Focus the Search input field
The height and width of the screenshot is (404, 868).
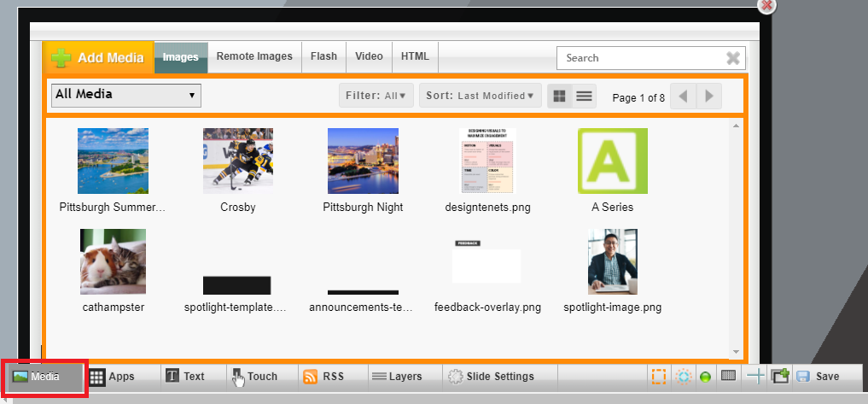click(641, 57)
